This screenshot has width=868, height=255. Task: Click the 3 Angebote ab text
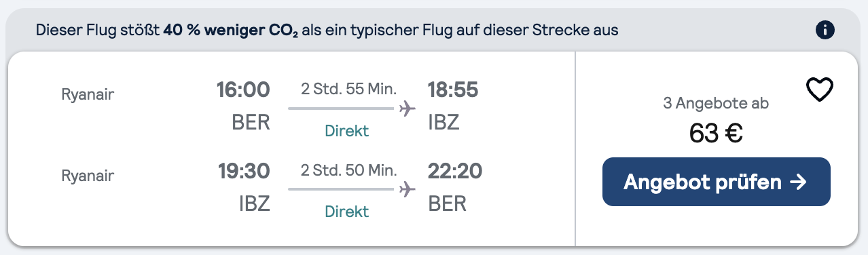(716, 104)
